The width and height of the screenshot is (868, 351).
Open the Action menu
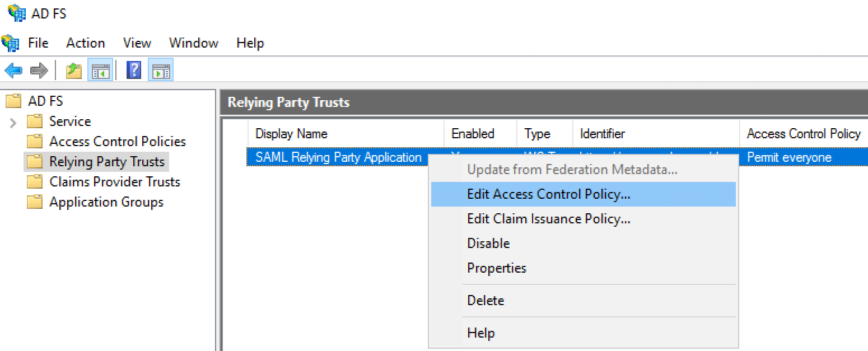(x=85, y=43)
